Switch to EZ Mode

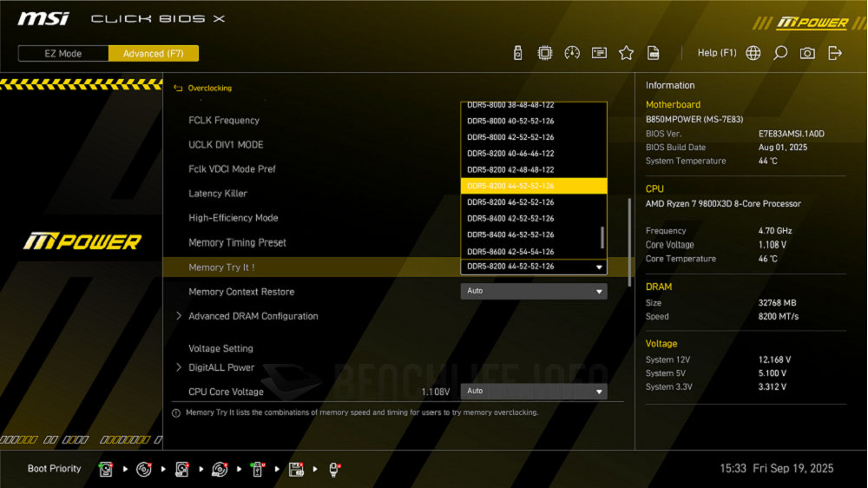point(63,54)
